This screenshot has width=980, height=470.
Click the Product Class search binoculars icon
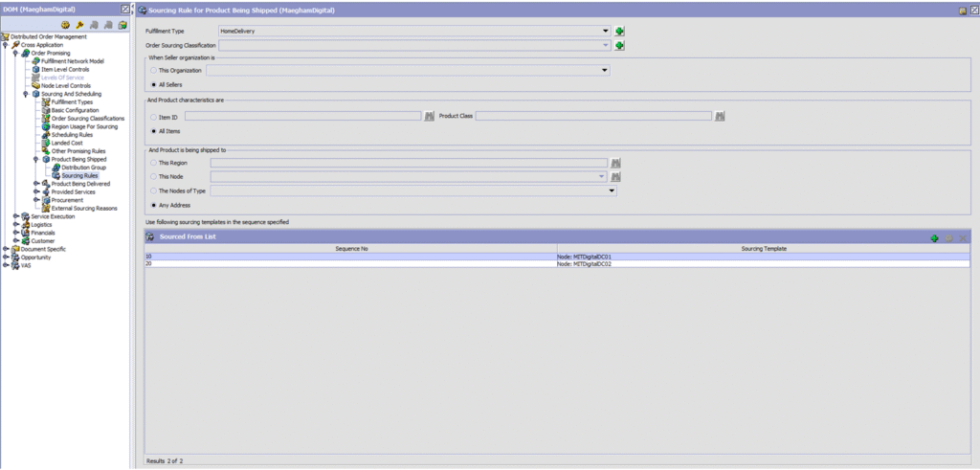pyautogui.click(x=719, y=116)
